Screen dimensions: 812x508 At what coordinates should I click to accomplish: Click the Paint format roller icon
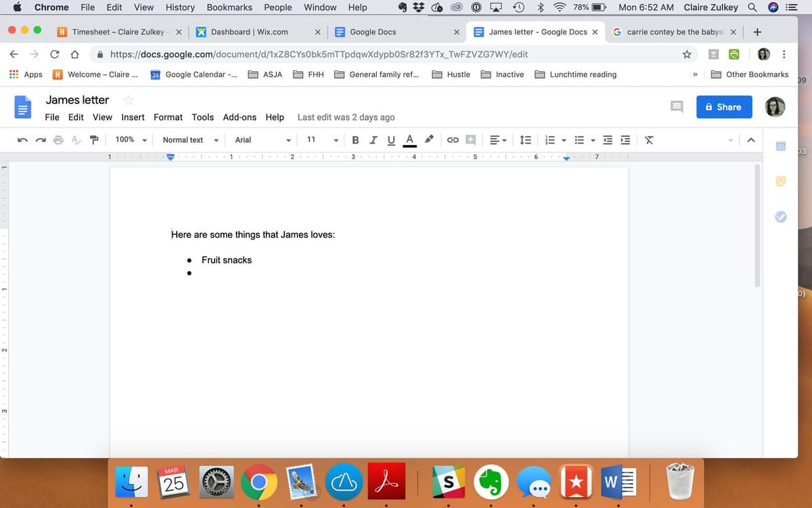[95, 140]
